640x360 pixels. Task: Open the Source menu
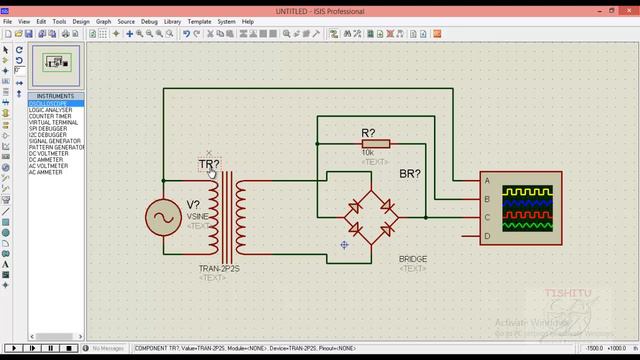pos(126,22)
